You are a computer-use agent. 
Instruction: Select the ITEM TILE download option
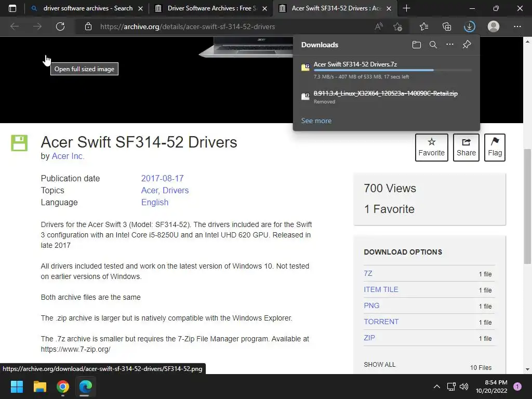(381, 289)
